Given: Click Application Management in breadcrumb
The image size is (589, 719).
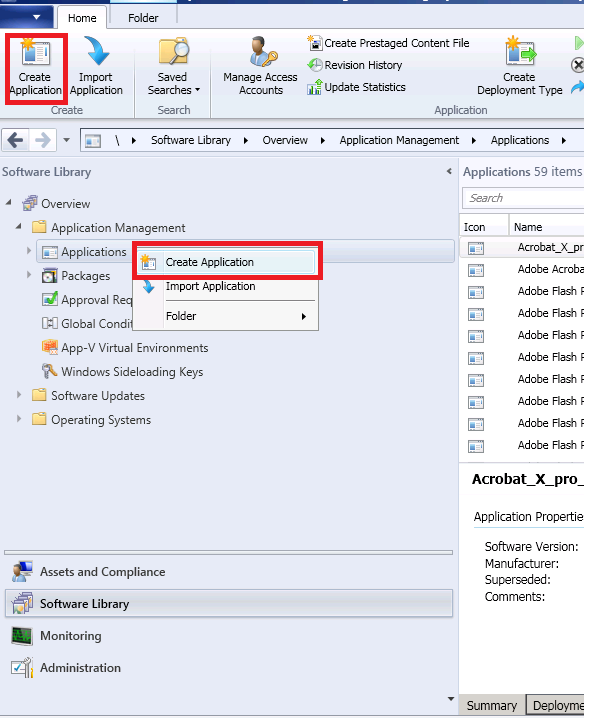Looking at the screenshot, I should pos(399,140).
